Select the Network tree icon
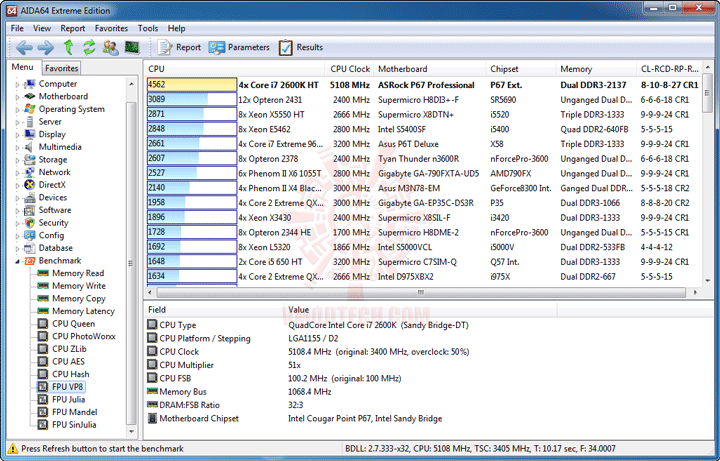 click(30, 172)
